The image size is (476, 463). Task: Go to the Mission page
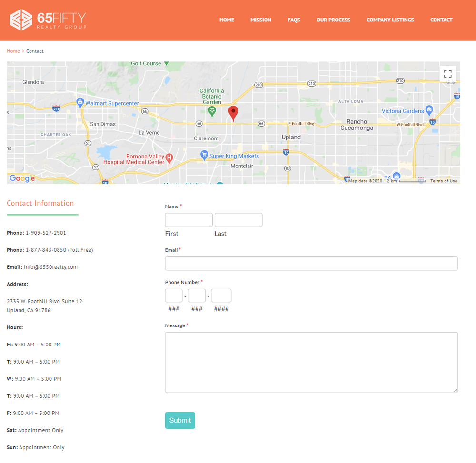click(261, 20)
